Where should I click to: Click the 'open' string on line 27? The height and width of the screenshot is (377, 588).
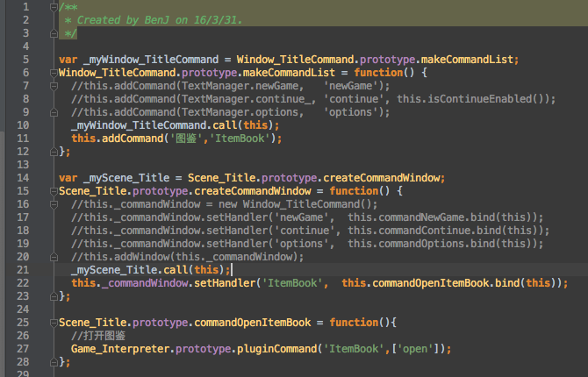(415, 349)
